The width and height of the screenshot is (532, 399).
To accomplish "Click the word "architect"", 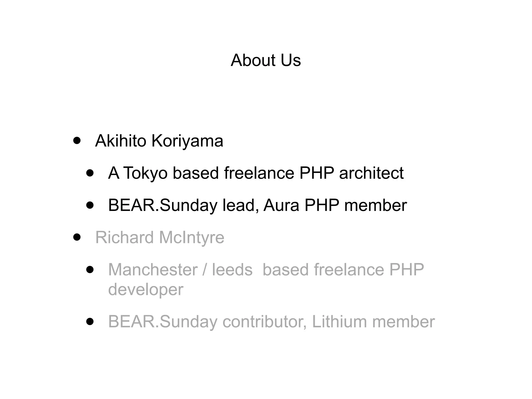I will pos(371,173).
